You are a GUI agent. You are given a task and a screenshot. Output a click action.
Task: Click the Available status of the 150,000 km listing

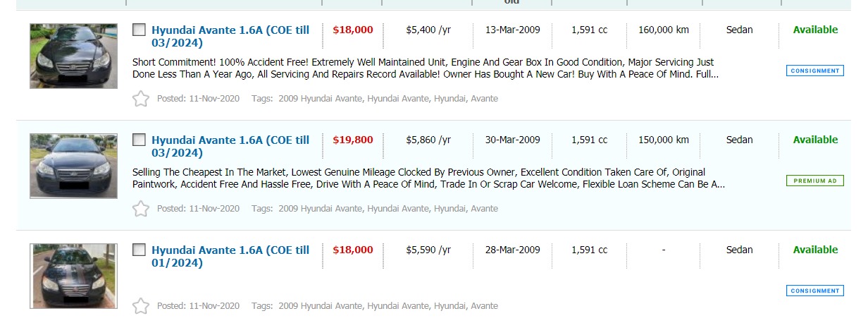pyautogui.click(x=815, y=140)
